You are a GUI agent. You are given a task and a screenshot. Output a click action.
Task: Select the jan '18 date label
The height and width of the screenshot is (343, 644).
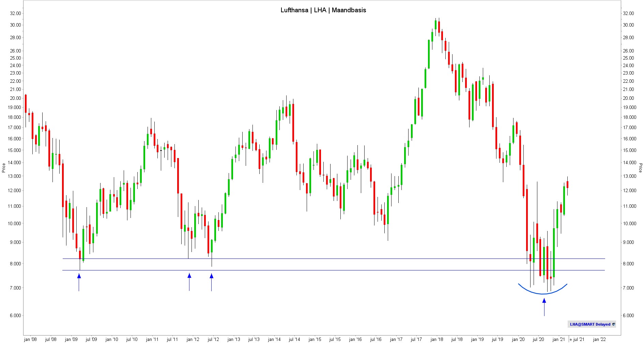pos(437,339)
